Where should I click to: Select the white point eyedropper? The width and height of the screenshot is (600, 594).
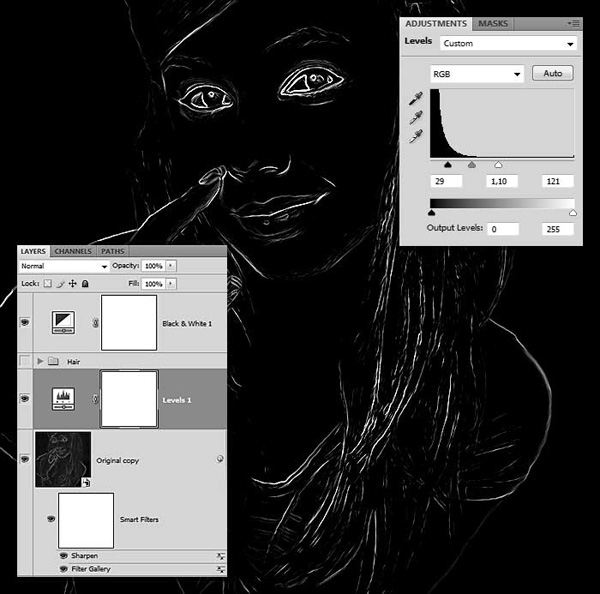click(x=416, y=136)
